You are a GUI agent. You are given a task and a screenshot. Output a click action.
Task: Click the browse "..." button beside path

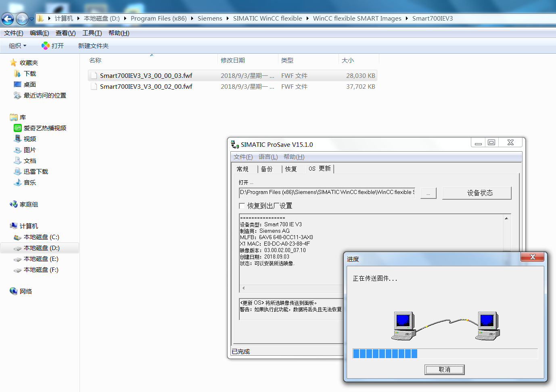428,194
